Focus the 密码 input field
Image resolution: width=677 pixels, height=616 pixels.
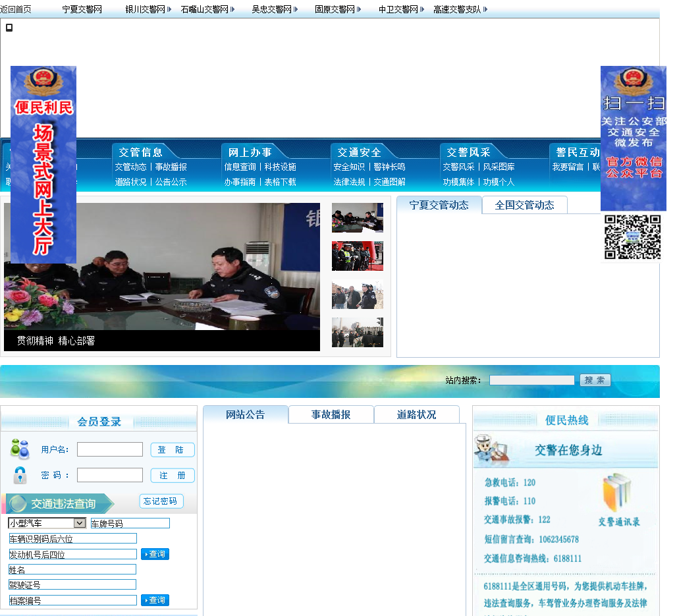pos(110,475)
